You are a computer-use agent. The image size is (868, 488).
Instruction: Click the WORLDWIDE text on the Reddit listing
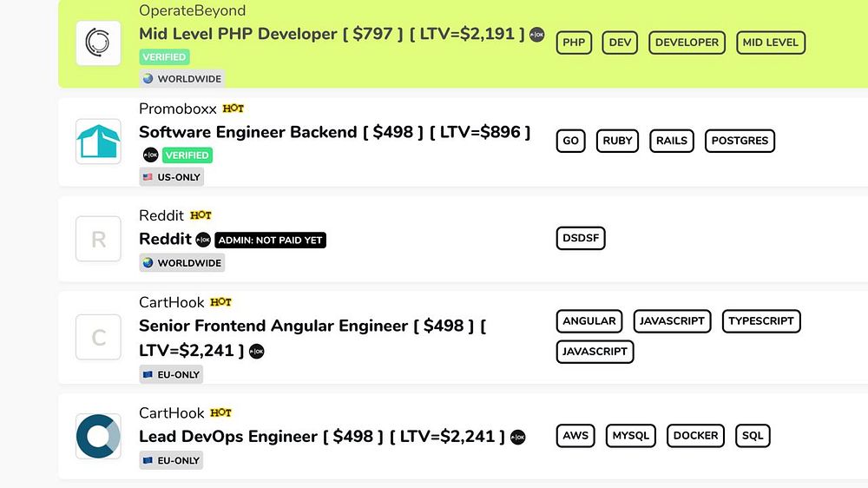pos(189,262)
